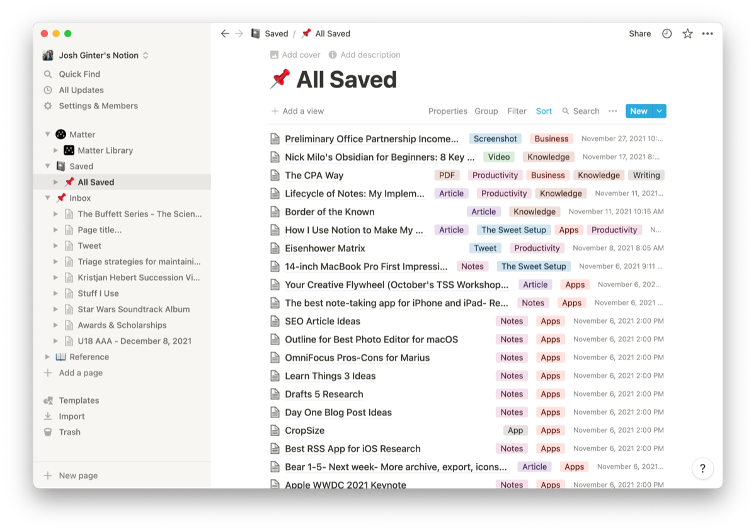Click the search magnifier in database toolbar
The image size is (756, 532).
pyautogui.click(x=566, y=111)
